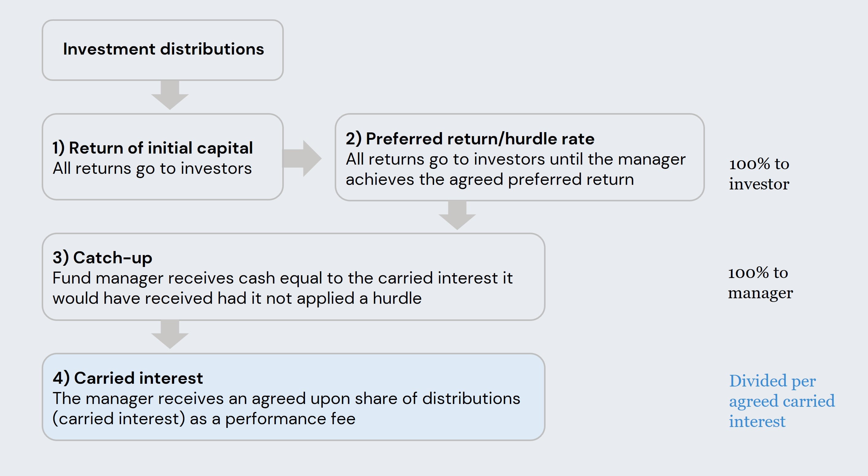Click the Investment distributions box
This screenshot has width=868, height=476.
click(x=162, y=50)
